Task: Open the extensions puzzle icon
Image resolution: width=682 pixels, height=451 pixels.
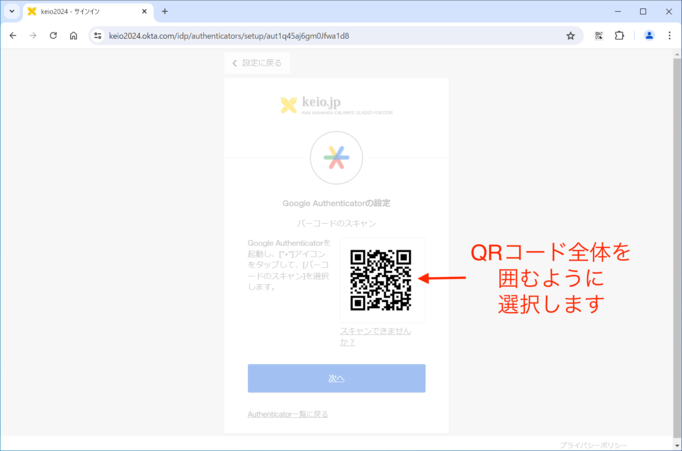Action: pos(619,35)
